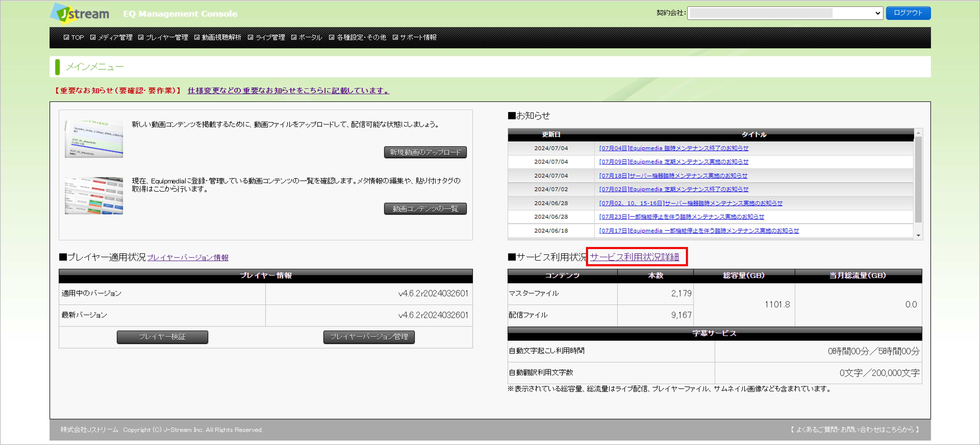
Task: Open the TOP menu item
Action: coord(74,37)
